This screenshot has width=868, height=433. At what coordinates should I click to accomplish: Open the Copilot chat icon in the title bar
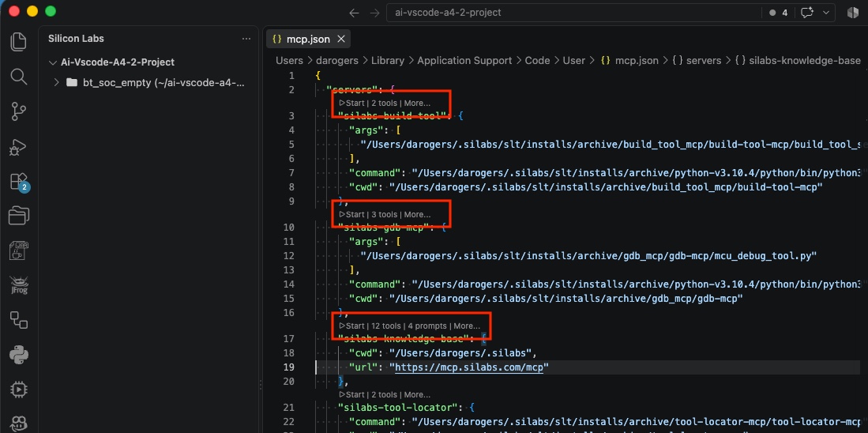[808, 12]
